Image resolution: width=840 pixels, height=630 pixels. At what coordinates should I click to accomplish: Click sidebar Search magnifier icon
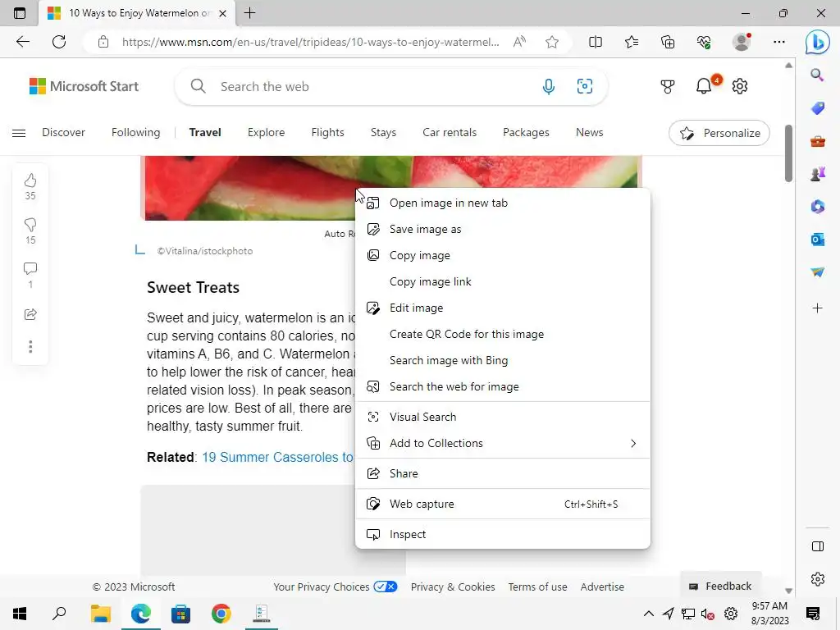click(x=817, y=75)
